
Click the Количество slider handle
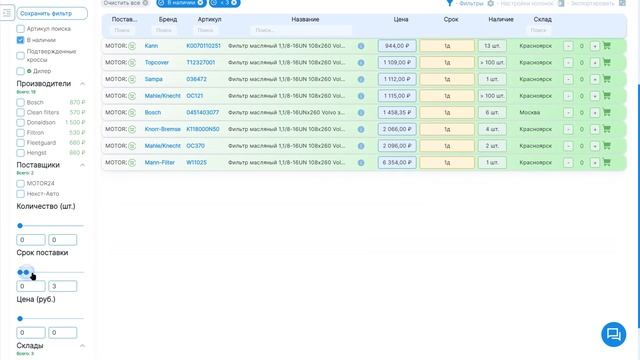[x=20, y=226]
